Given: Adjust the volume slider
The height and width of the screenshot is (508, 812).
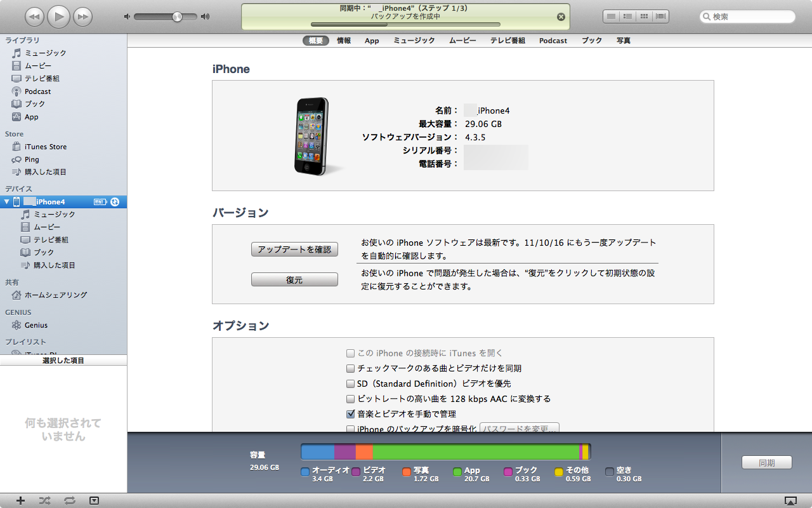Looking at the screenshot, I should (177, 17).
